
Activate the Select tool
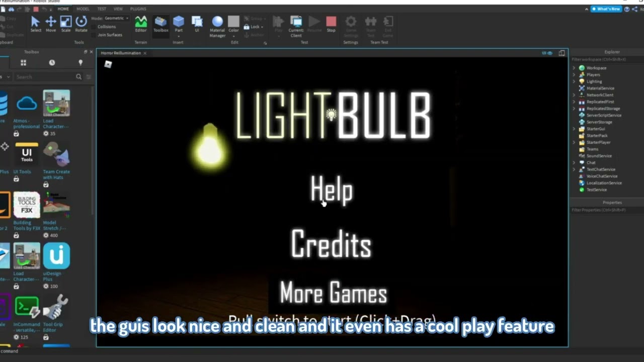[35, 24]
